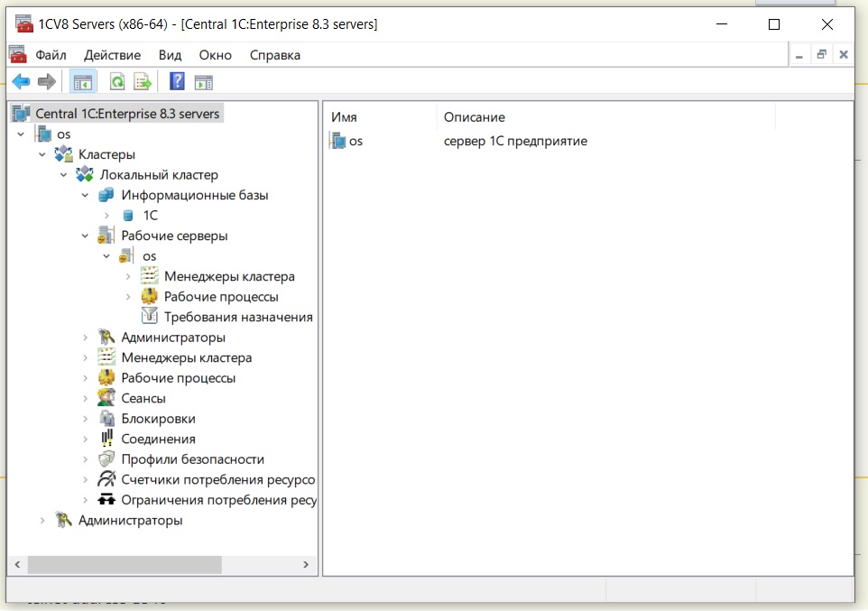Click the horizontal scrollbar thumb in tree pane
Viewport: 868px width, 611px height.
pyautogui.click(x=125, y=564)
